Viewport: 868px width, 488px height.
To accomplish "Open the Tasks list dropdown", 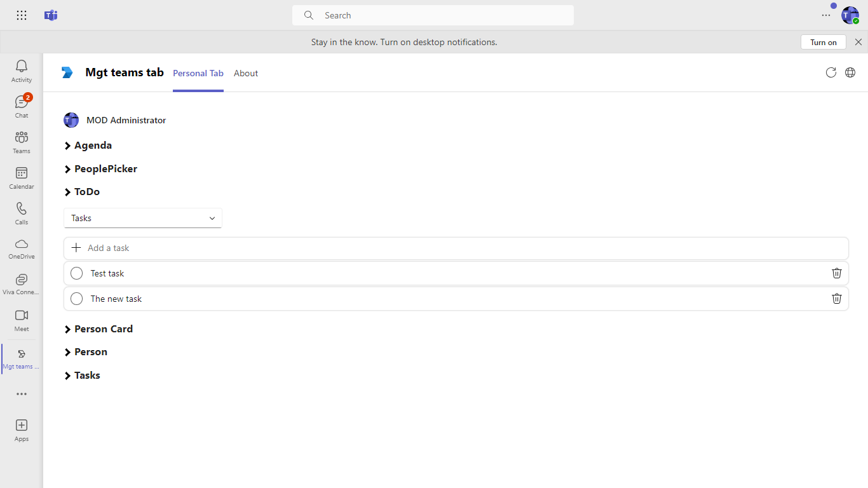I will (x=143, y=218).
